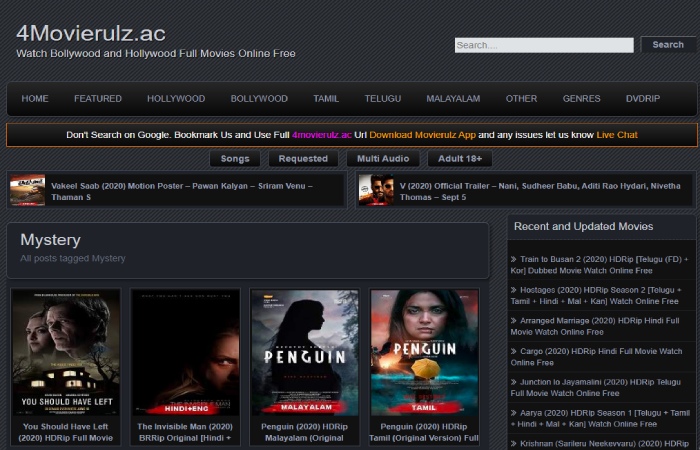Open the Aarya (2020) Season 1 link
The image size is (700, 450).
point(600,418)
